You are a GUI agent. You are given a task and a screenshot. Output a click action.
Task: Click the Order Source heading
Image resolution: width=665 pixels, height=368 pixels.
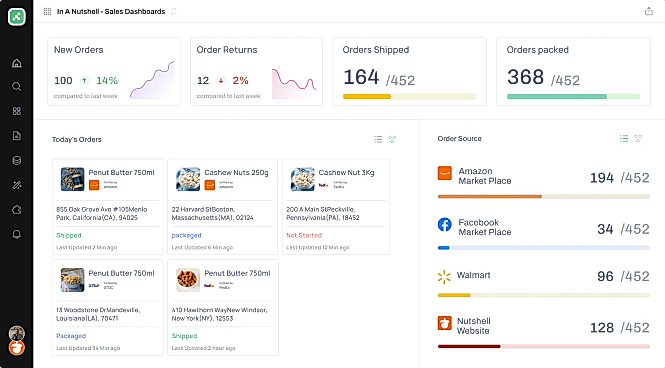coord(459,139)
